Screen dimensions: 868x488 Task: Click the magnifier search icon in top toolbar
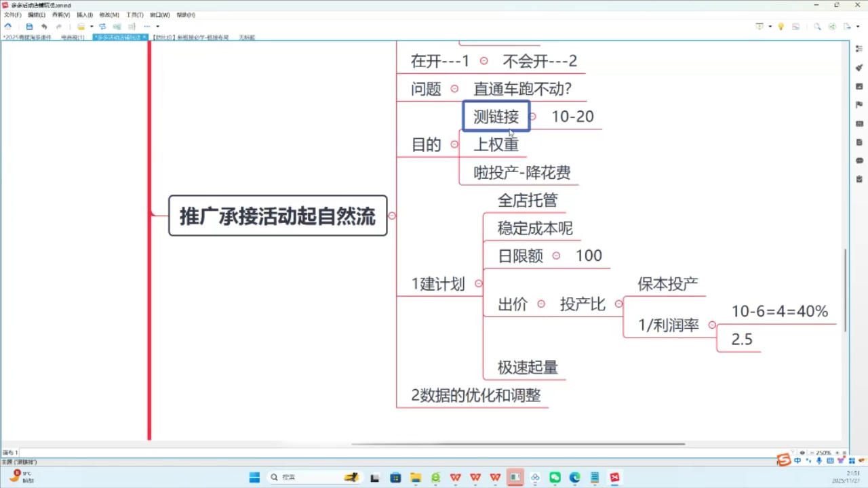[817, 26]
